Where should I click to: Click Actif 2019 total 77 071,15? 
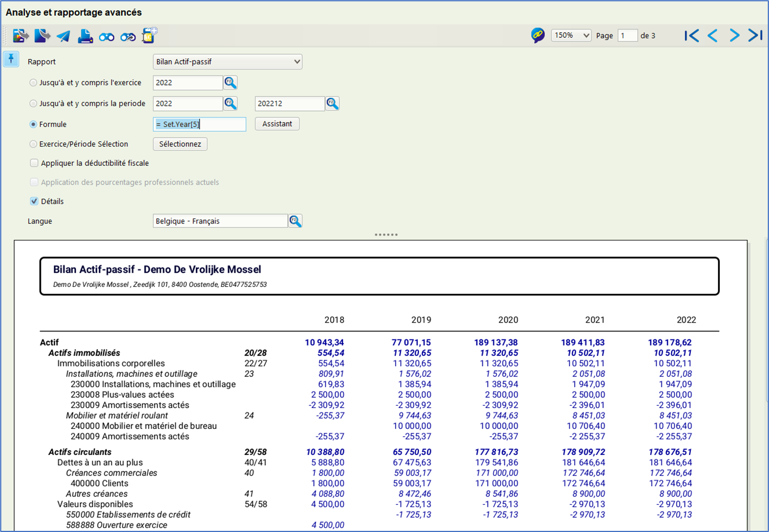click(411, 342)
